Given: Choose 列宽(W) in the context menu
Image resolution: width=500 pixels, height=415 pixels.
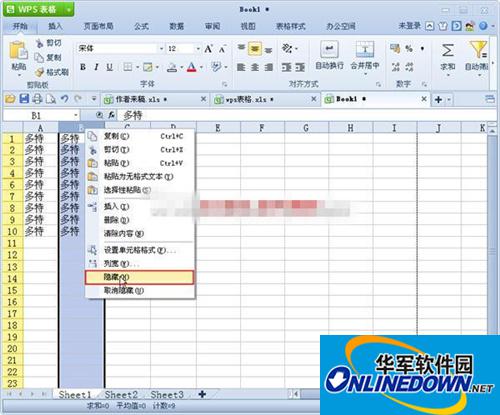Looking at the screenshot, I should tap(140, 264).
